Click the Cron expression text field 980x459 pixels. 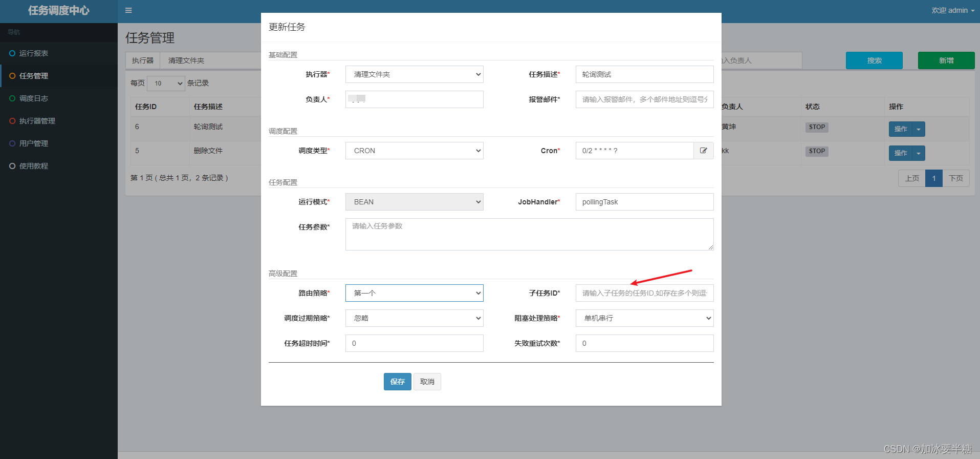pos(635,151)
